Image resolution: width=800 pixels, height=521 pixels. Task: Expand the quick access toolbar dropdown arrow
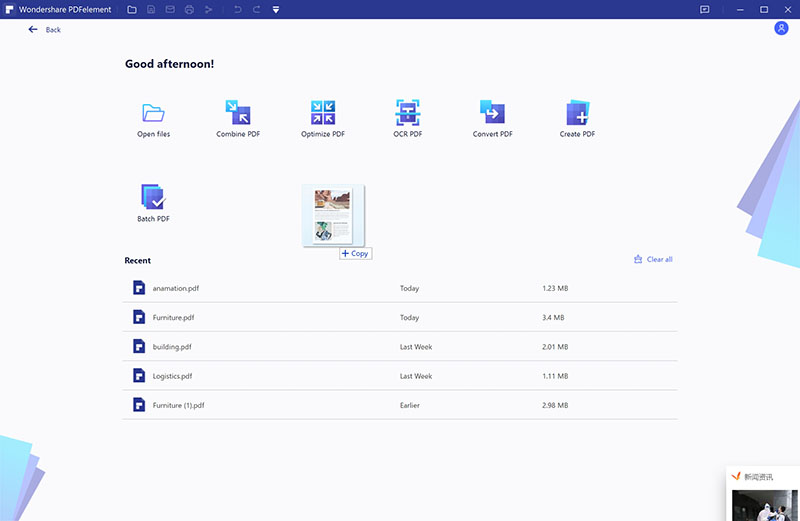(276, 9)
